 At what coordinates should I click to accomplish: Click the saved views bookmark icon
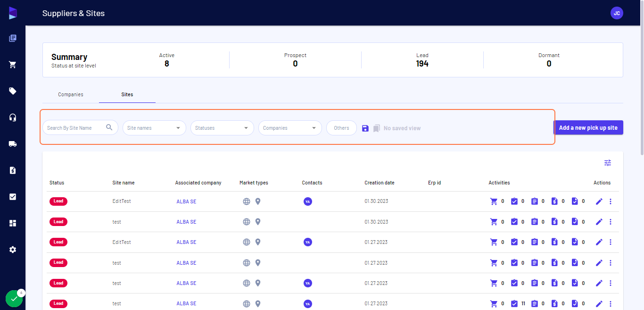(376, 128)
